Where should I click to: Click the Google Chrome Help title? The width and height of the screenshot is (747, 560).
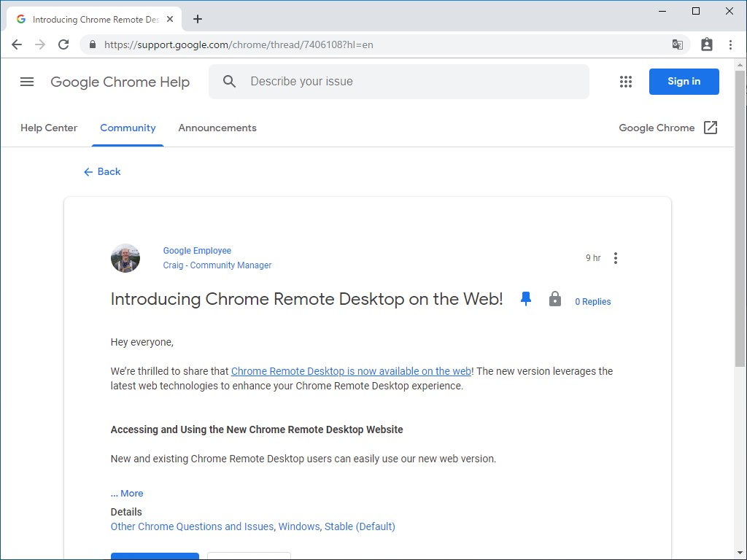pyautogui.click(x=120, y=82)
